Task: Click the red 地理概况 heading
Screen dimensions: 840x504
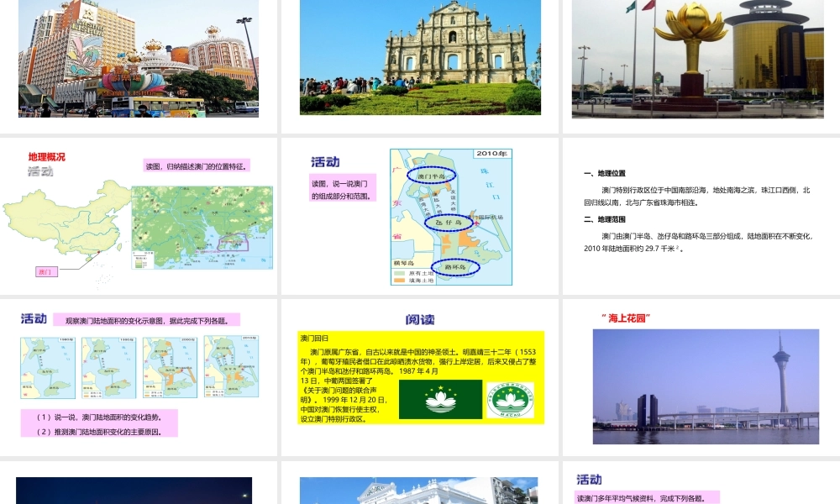Action: click(46, 157)
